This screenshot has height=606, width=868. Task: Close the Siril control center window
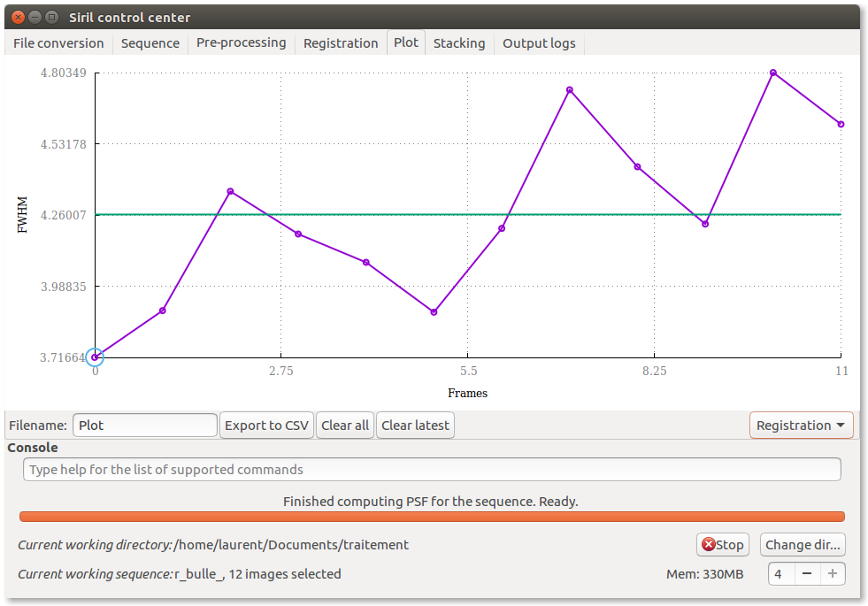pos(17,17)
